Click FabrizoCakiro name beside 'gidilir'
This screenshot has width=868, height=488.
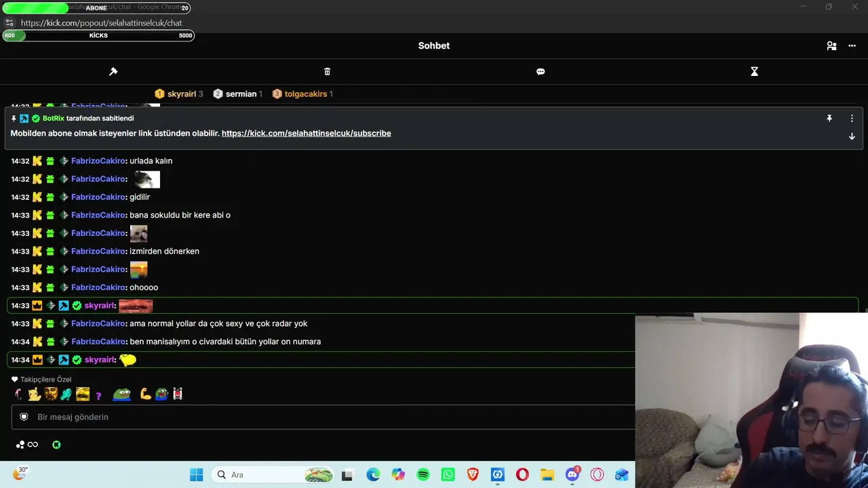pyautogui.click(x=98, y=197)
